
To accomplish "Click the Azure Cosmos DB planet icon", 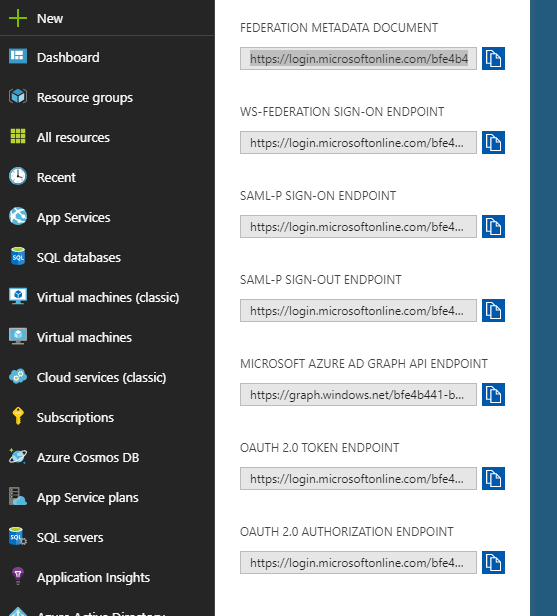I will 18,456.
